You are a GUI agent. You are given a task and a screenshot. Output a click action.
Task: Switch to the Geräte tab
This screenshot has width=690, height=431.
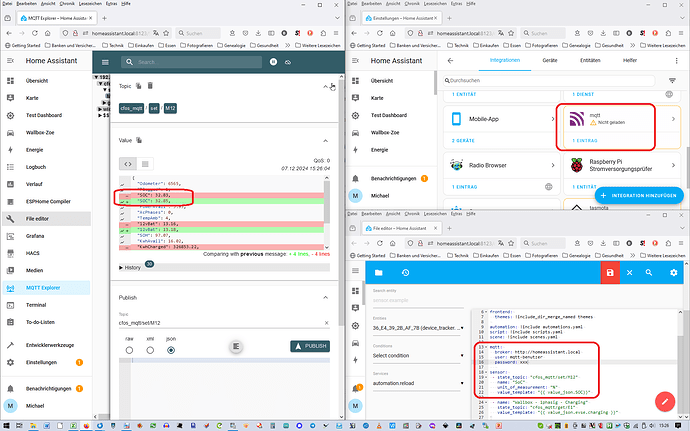pyautogui.click(x=550, y=60)
